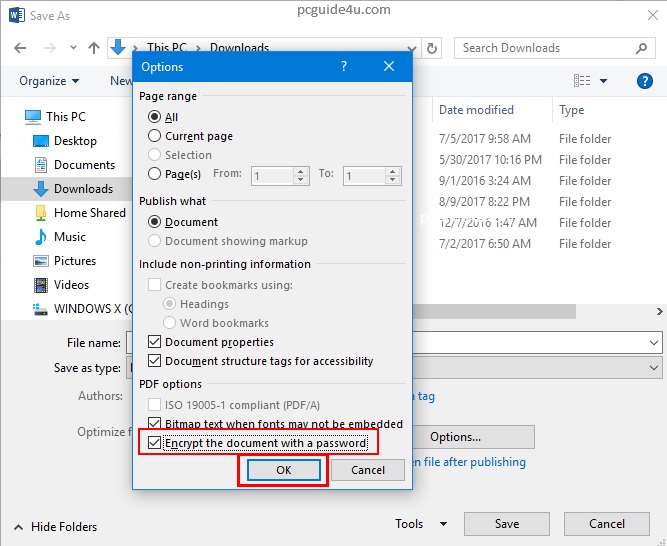The width and height of the screenshot is (667, 546).
Task: Click the search magnifier icon
Action: click(x=640, y=48)
